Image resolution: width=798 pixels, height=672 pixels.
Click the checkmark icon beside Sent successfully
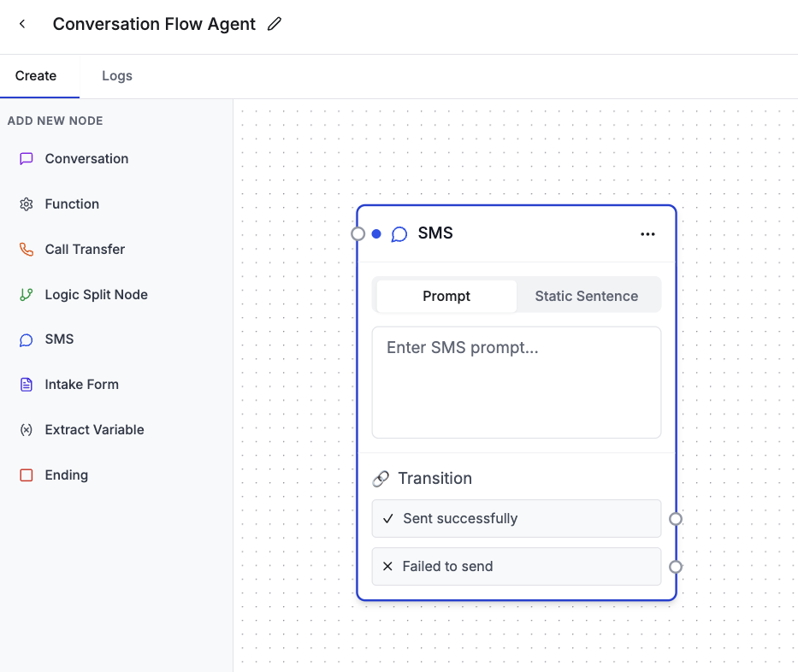pyautogui.click(x=387, y=518)
